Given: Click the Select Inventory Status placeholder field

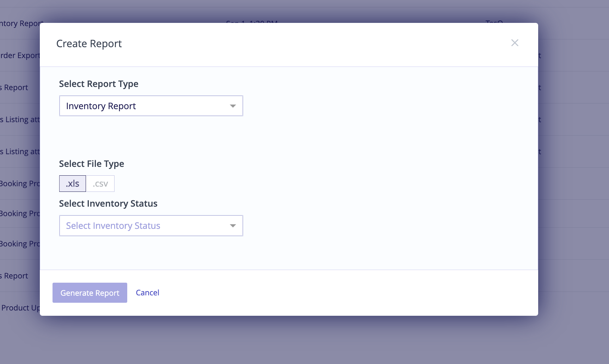Looking at the screenshot, I should point(151,226).
